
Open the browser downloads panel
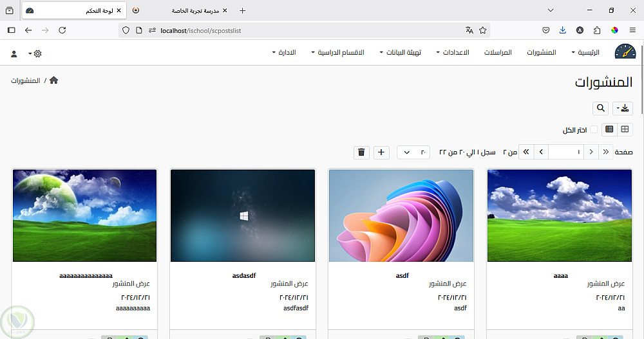click(563, 30)
